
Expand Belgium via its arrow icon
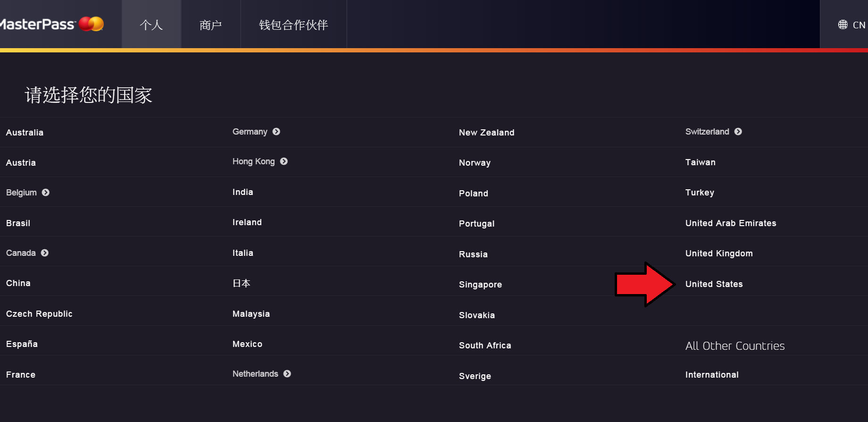[46, 193]
